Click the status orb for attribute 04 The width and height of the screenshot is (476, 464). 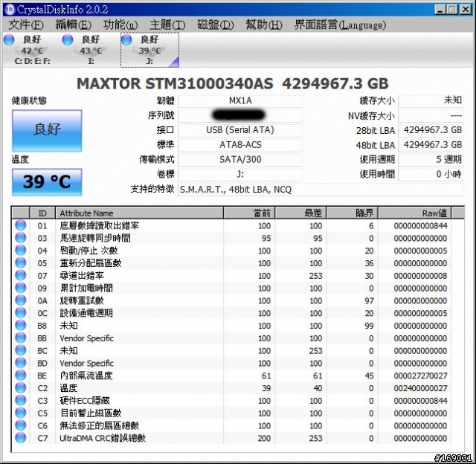click(21, 250)
